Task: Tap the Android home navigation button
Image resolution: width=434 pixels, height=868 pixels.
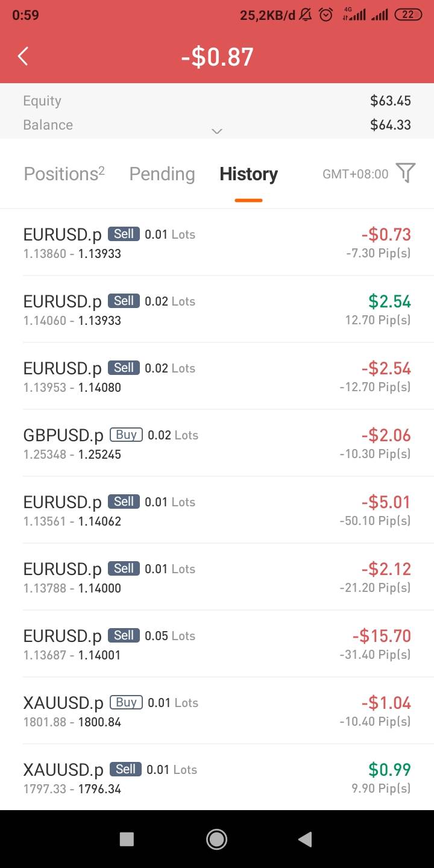Action: point(216,839)
